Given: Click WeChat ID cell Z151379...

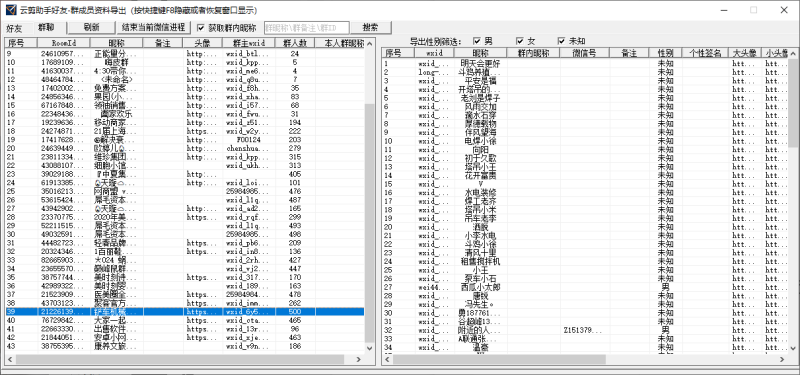Looking at the screenshot, I should tap(584, 331).
